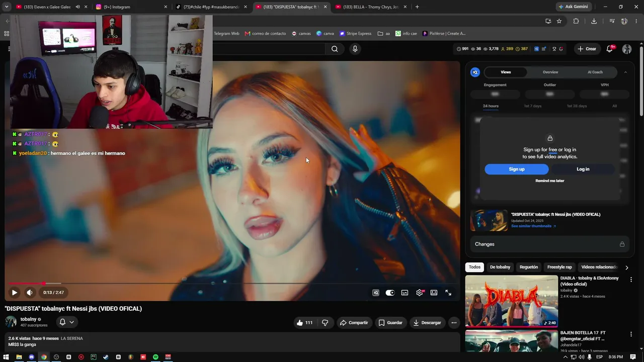
Task: Click the vidIQ trophy icon
Action: [554, 49]
